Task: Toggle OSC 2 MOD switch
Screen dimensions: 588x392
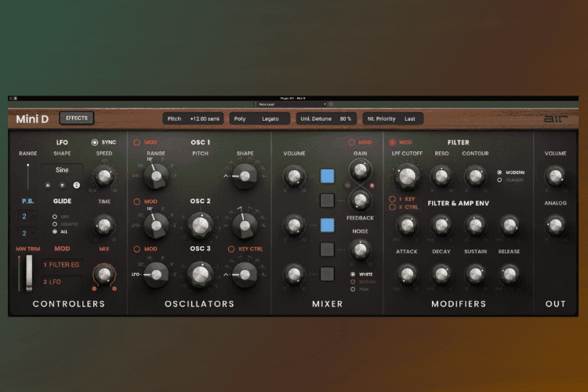Action: (x=137, y=201)
